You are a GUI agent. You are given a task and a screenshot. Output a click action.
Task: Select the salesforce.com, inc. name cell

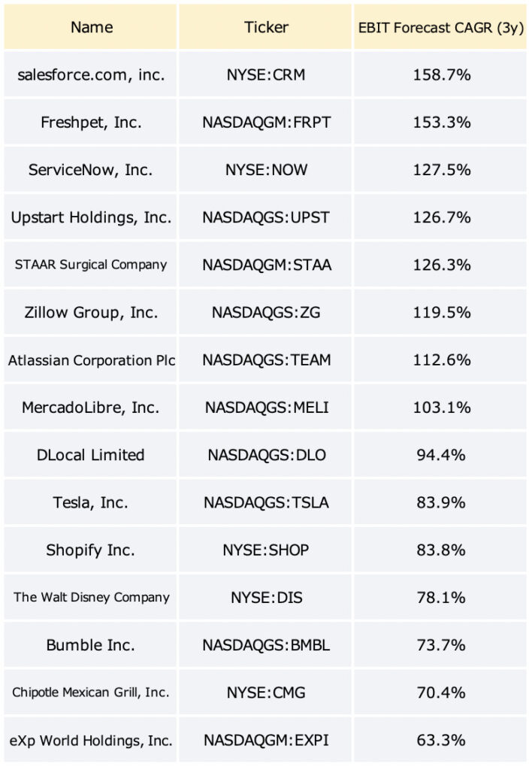coord(91,74)
